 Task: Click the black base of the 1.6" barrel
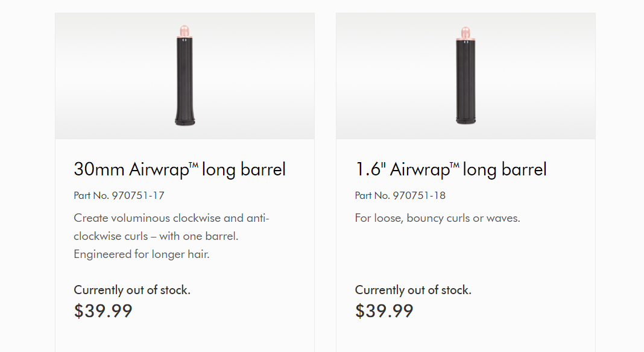pyautogui.click(x=466, y=119)
